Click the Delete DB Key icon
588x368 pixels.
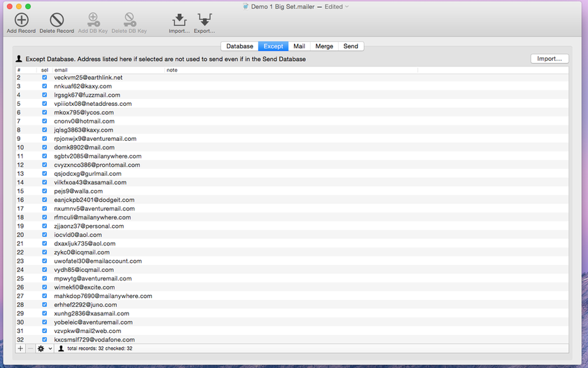[129, 20]
